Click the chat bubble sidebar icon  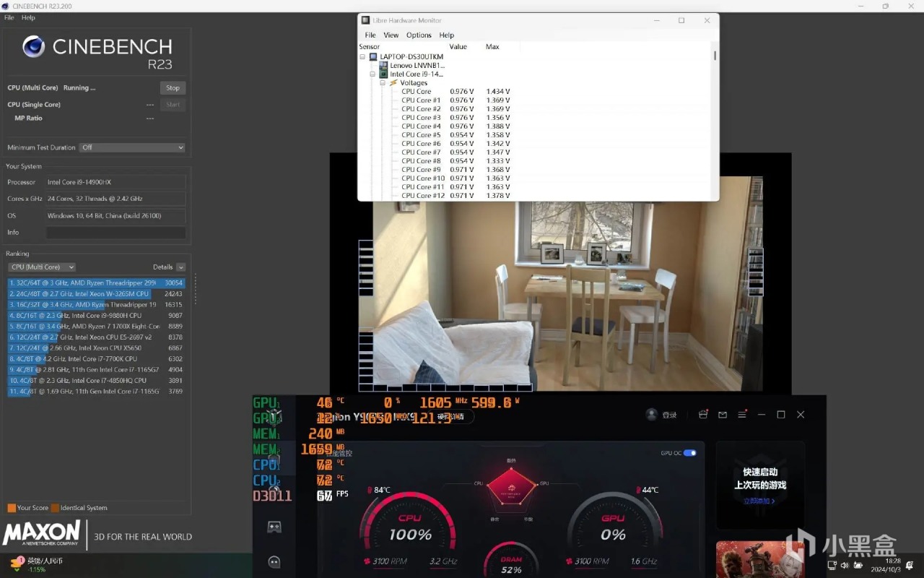pos(274,561)
